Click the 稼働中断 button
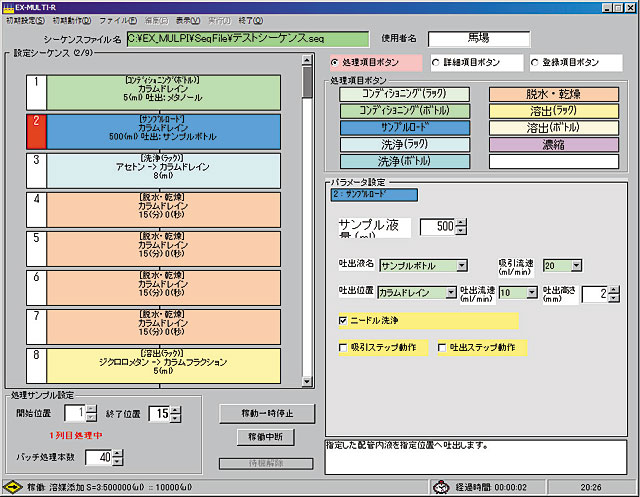The image size is (640, 497). (265, 437)
